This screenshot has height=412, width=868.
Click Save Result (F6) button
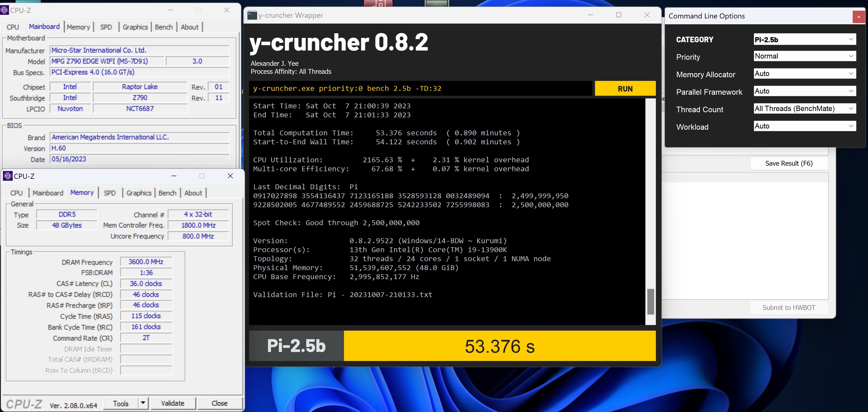(788, 163)
